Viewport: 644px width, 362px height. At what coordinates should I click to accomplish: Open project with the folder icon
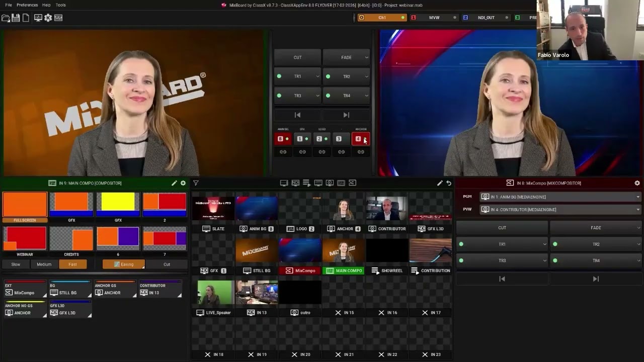coord(6,18)
